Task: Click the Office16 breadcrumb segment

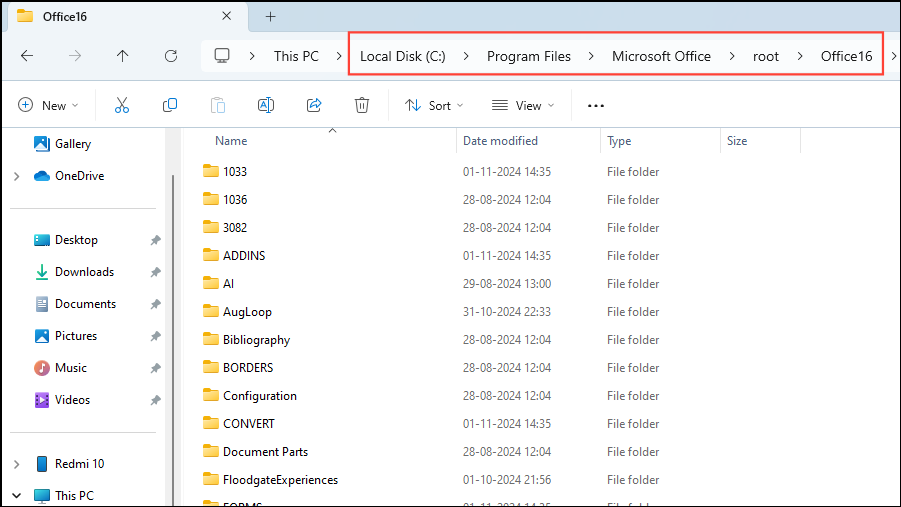Action: 846,56
